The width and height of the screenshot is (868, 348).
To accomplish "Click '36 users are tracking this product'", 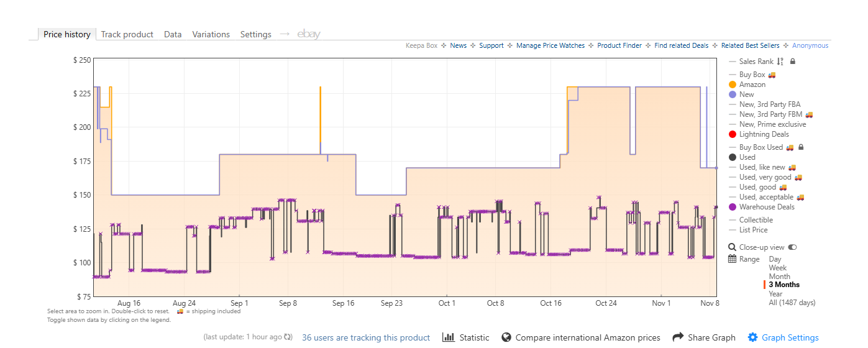I will click(x=366, y=337).
